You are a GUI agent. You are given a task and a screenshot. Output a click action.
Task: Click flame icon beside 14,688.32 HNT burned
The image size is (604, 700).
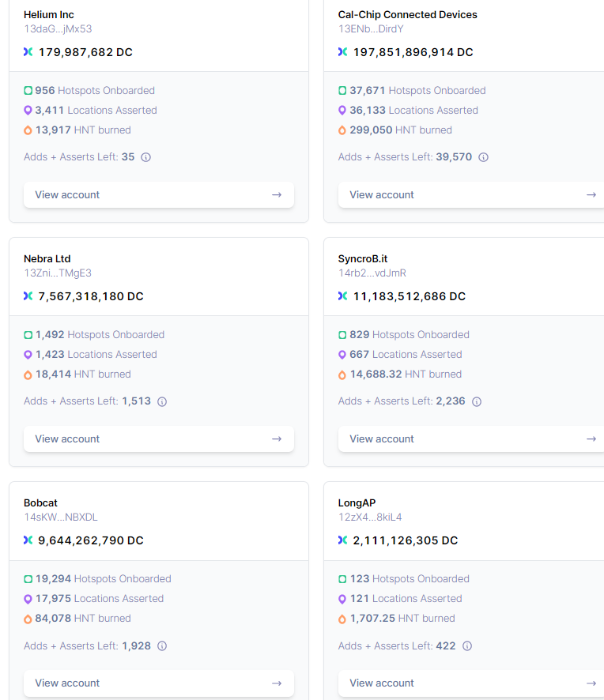[x=342, y=374]
